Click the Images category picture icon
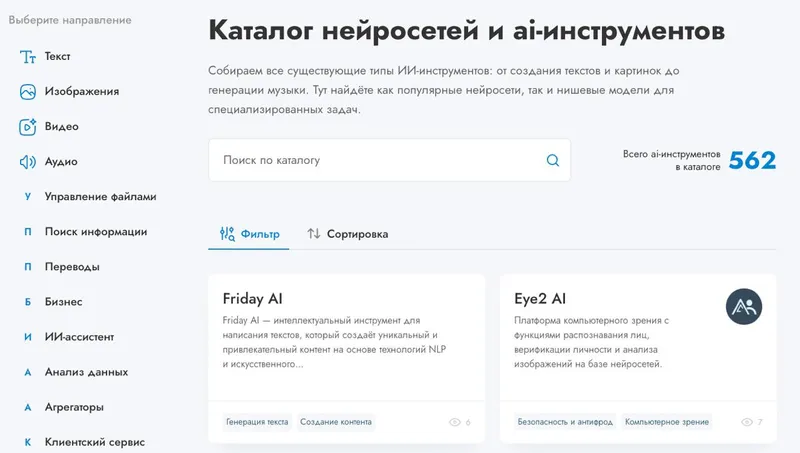Viewport: 800px width, 453px height. [28, 92]
